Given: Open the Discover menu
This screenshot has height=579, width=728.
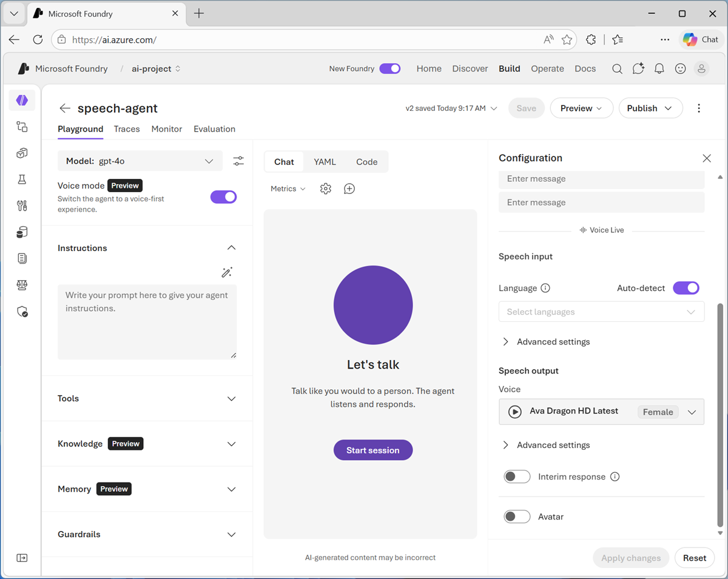Looking at the screenshot, I should click(x=470, y=69).
